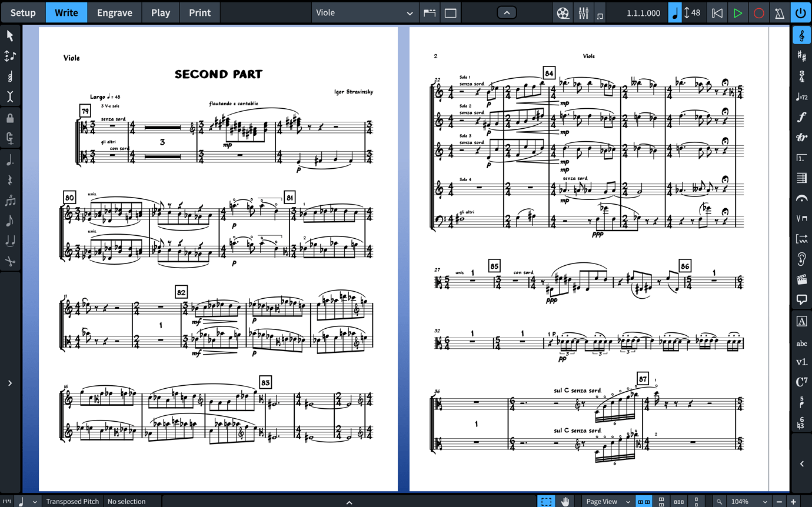Open the Key Signatures panel
This screenshot has height=507, width=812.
(801, 56)
